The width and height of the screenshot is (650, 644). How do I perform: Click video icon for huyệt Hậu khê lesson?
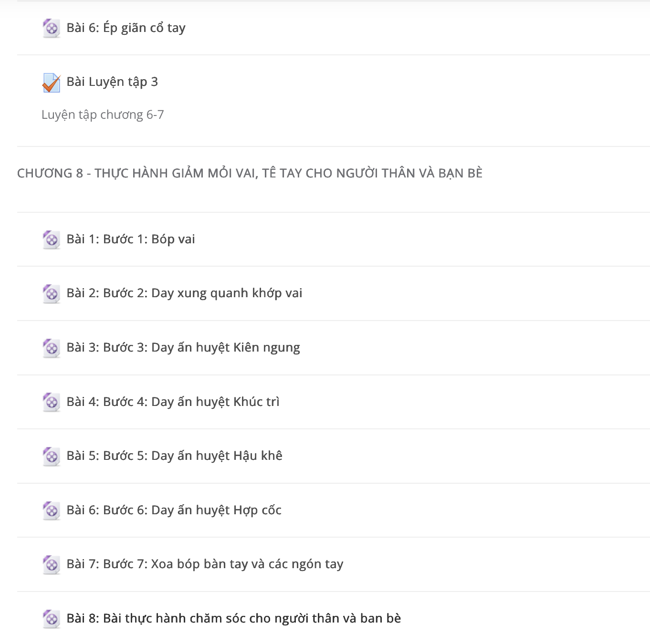point(51,456)
